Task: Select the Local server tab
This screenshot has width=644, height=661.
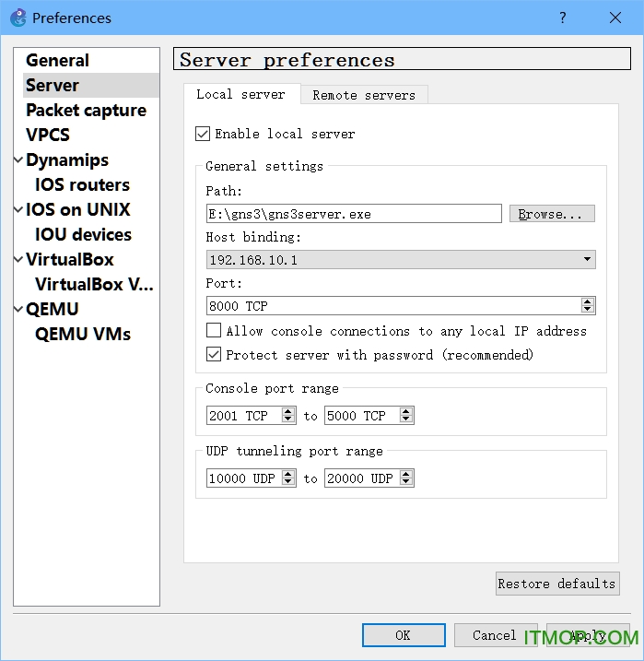Action: [x=240, y=94]
